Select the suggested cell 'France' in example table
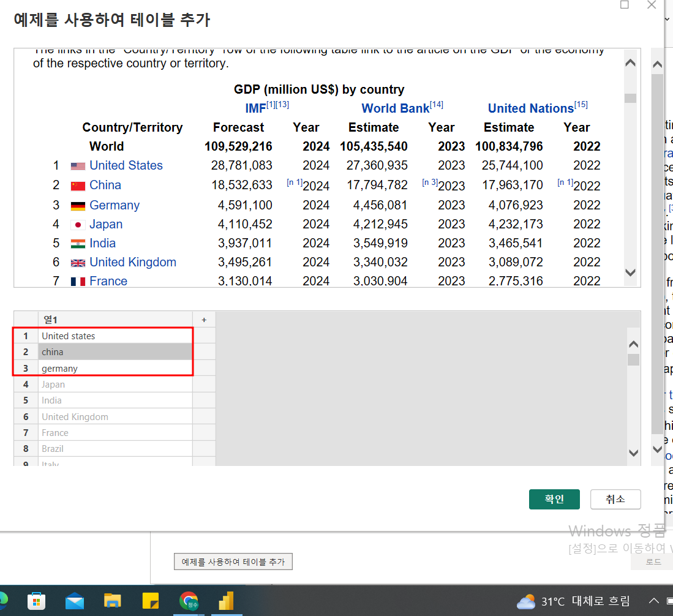 (x=116, y=432)
